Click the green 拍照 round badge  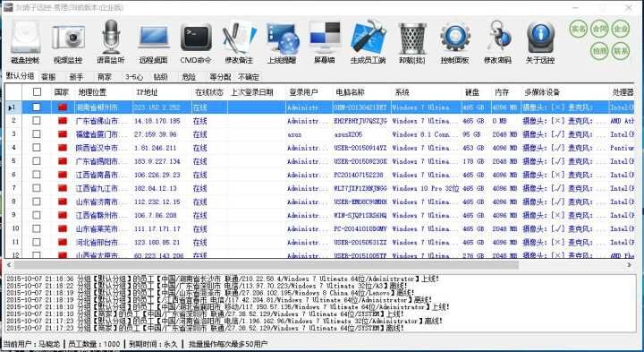click(x=599, y=51)
